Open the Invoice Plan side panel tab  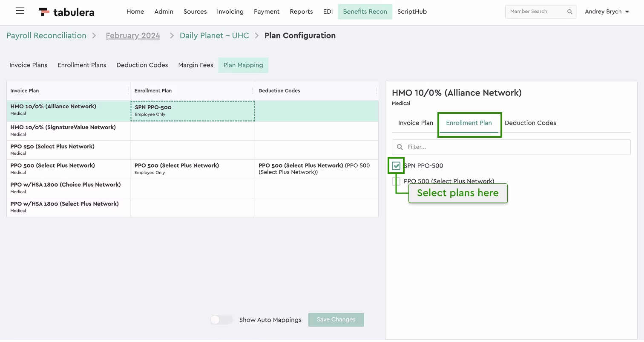pos(416,123)
